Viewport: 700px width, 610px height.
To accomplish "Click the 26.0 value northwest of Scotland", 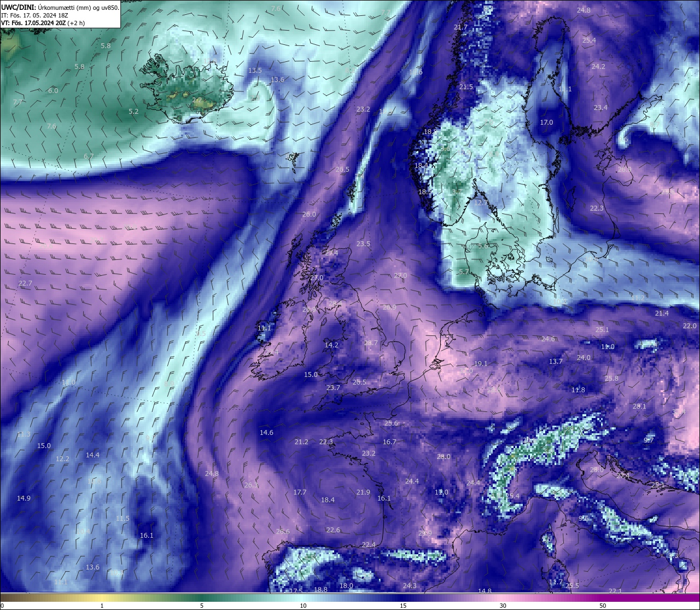I will [x=309, y=214].
